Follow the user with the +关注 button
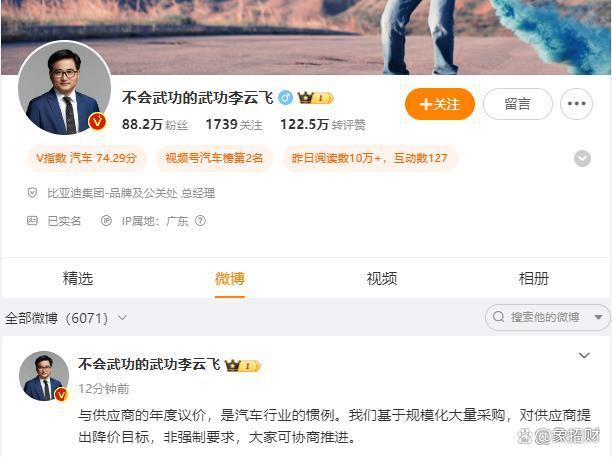The width and height of the screenshot is (612, 457). [439, 104]
